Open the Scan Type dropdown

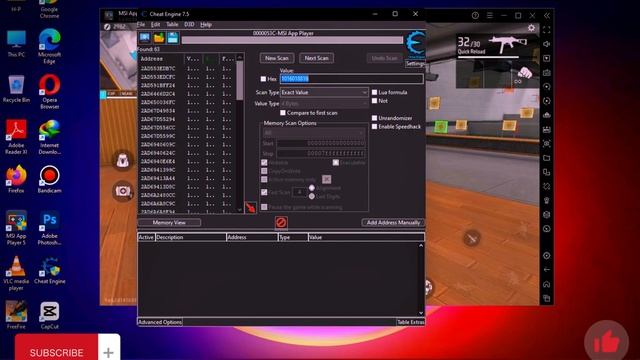(x=324, y=92)
